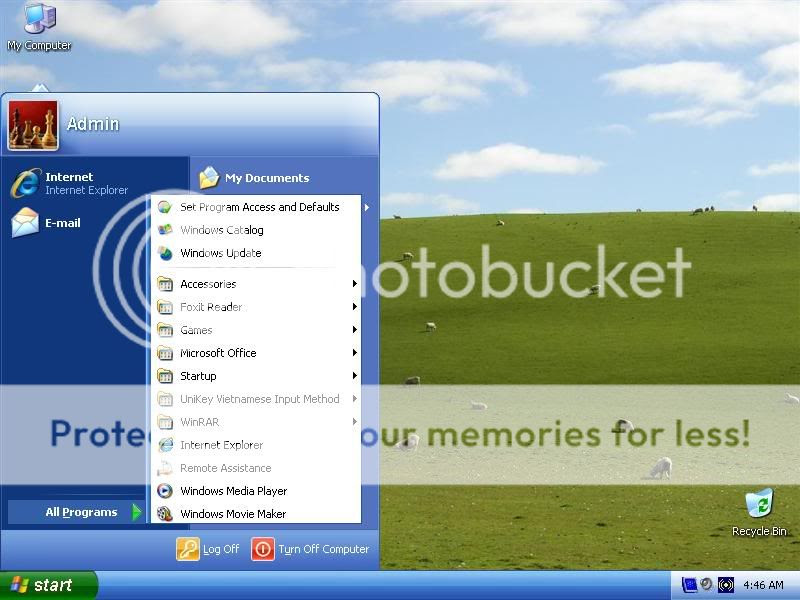Click the Remote Assistance icon
The width and height of the screenshot is (800, 600).
point(165,468)
